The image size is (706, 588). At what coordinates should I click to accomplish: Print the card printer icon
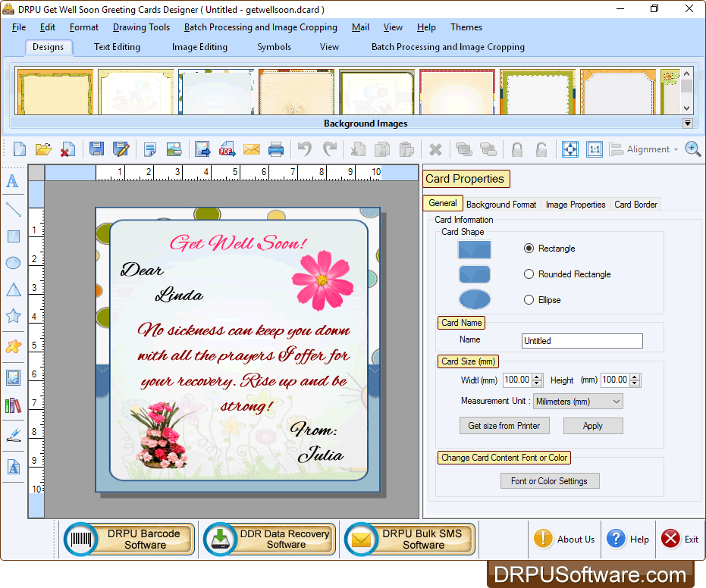point(275,149)
